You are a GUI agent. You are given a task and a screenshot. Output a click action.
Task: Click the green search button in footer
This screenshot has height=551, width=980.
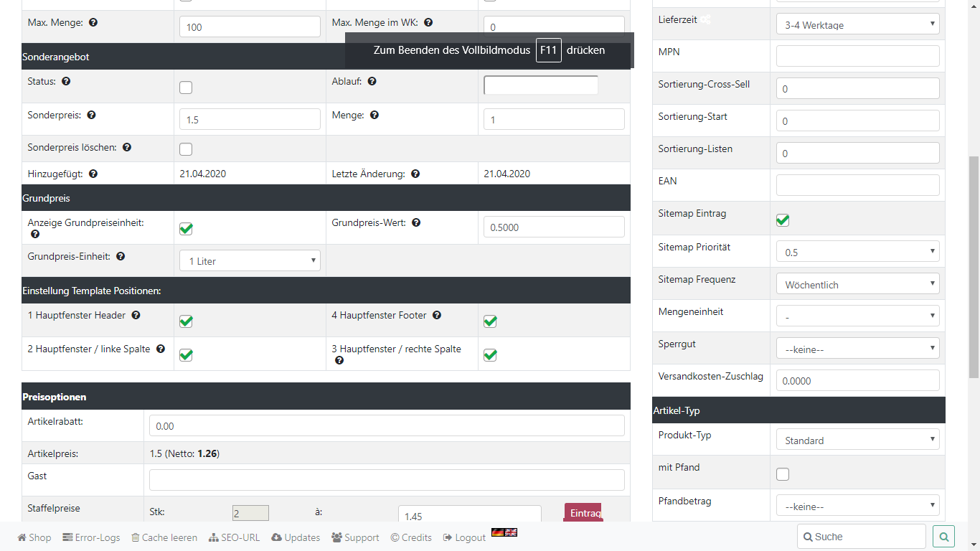click(x=943, y=537)
